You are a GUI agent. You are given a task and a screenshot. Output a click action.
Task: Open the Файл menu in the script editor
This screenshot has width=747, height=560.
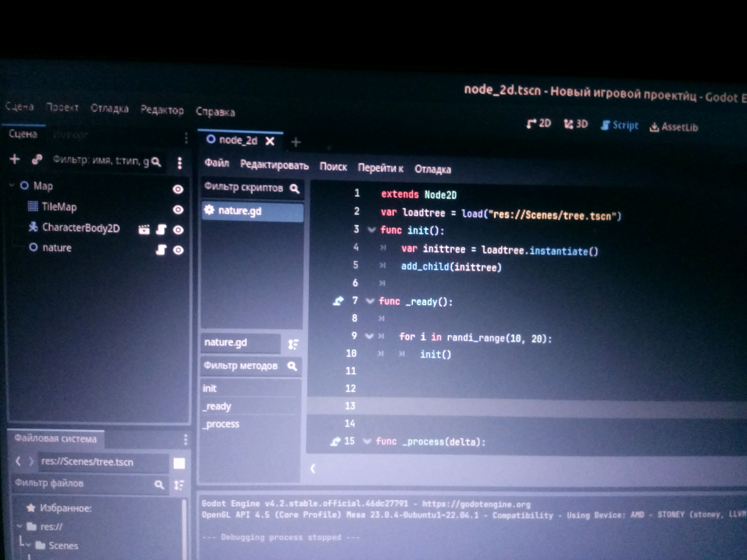coord(217,163)
